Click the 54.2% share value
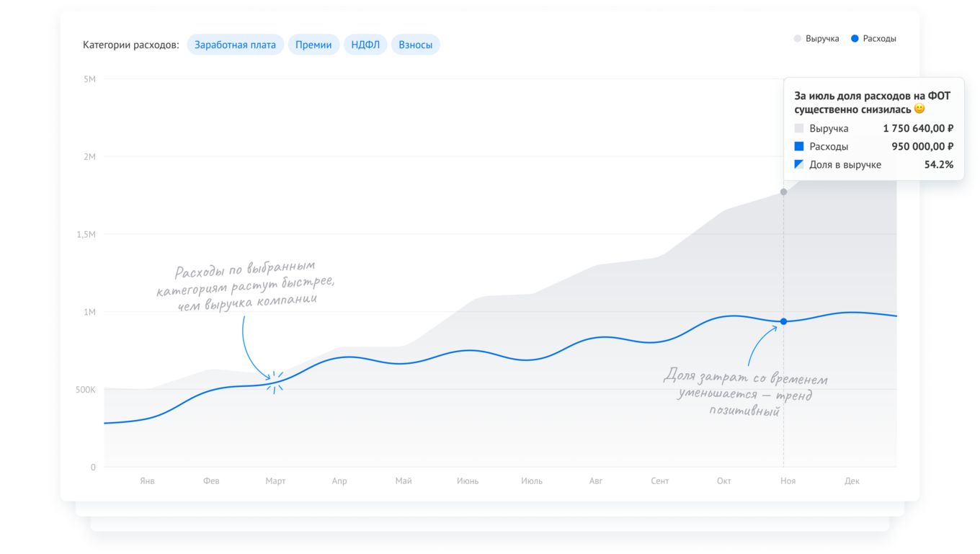The image size is (980, 554). click(939, 164)
